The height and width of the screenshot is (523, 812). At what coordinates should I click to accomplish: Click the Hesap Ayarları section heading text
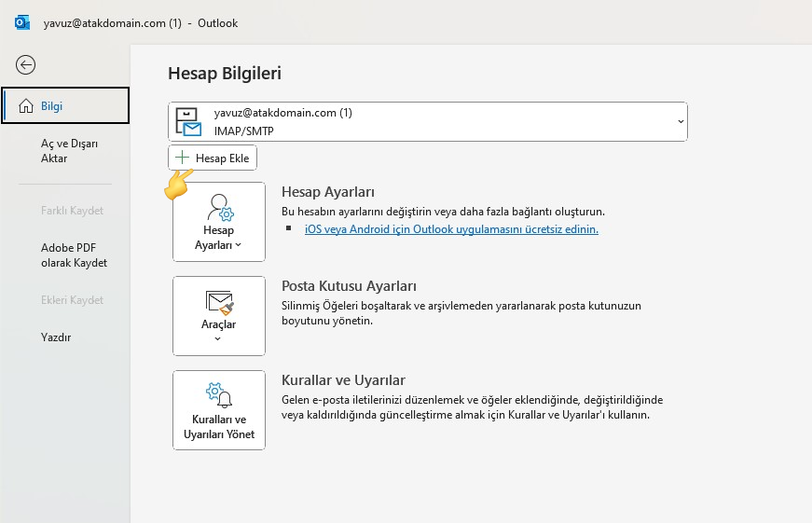(x=328, y=192)
